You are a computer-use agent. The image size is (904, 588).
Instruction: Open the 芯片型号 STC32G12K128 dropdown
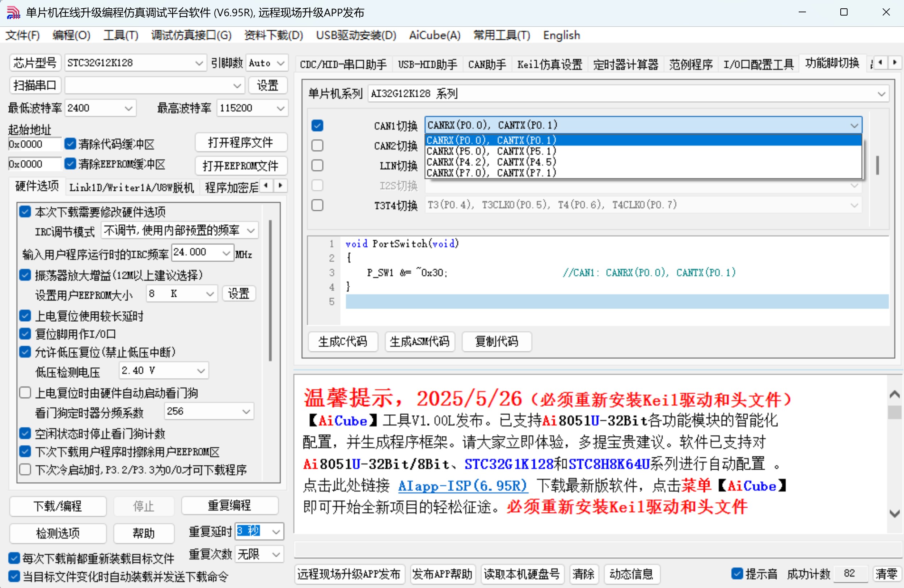click(136, 63)
